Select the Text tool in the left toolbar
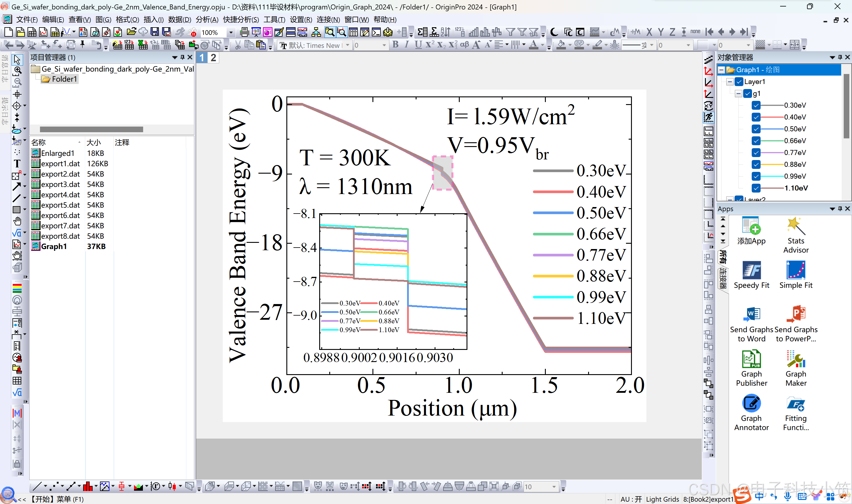The width and height of the screenshot is (852, 504). 17,163
